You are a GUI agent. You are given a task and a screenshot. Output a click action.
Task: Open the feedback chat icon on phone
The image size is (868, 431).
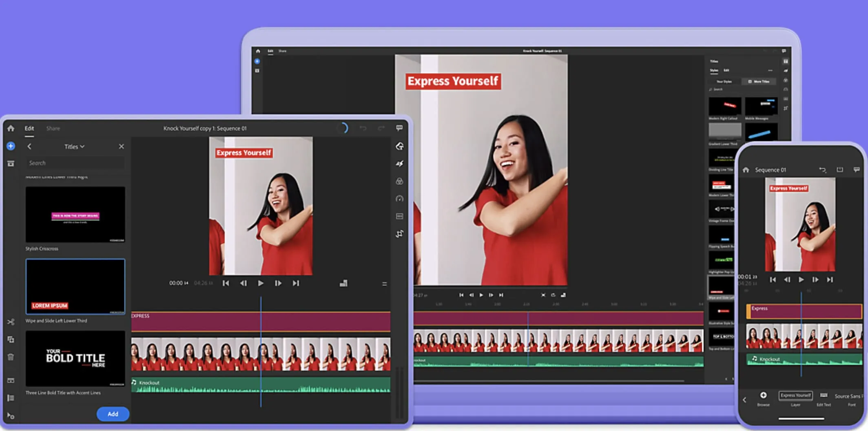coord(856,169)
